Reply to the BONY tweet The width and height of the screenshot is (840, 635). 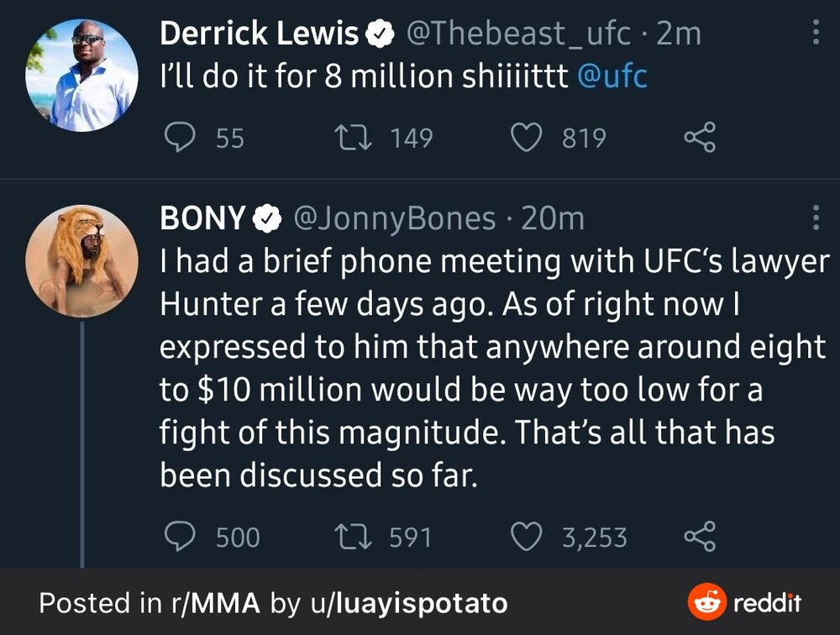click(x=179, y=537)
